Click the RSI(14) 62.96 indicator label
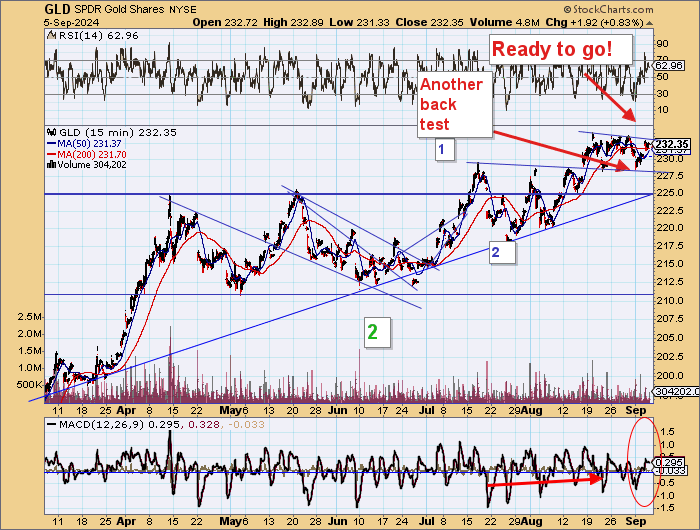Screen dimensions: 700x530 [99, 36]
